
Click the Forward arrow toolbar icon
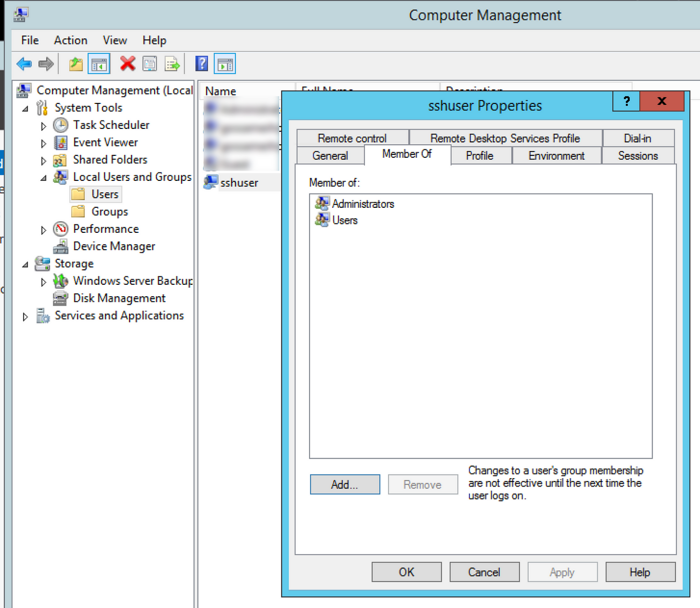tap(46, 64)
